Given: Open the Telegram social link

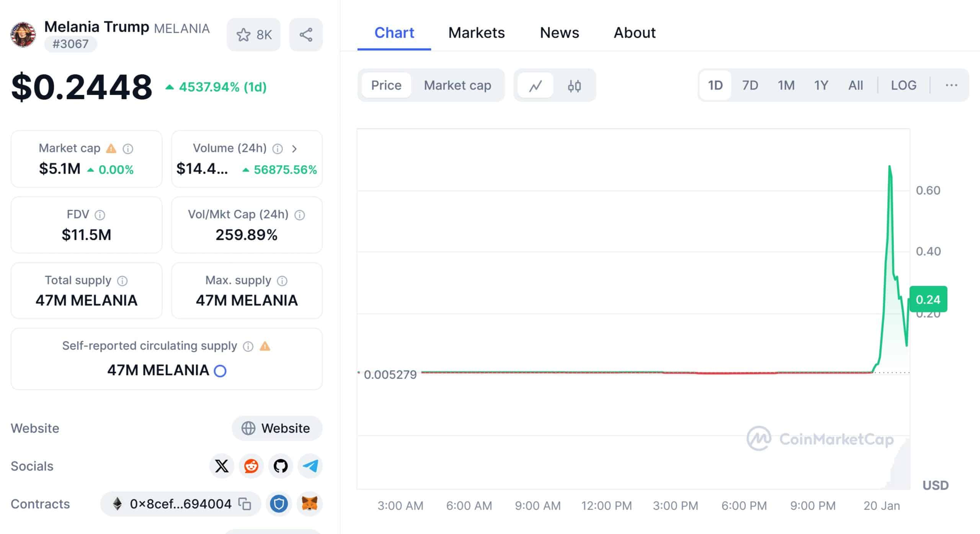Looking at the screenshot, I should click(310, 466).
